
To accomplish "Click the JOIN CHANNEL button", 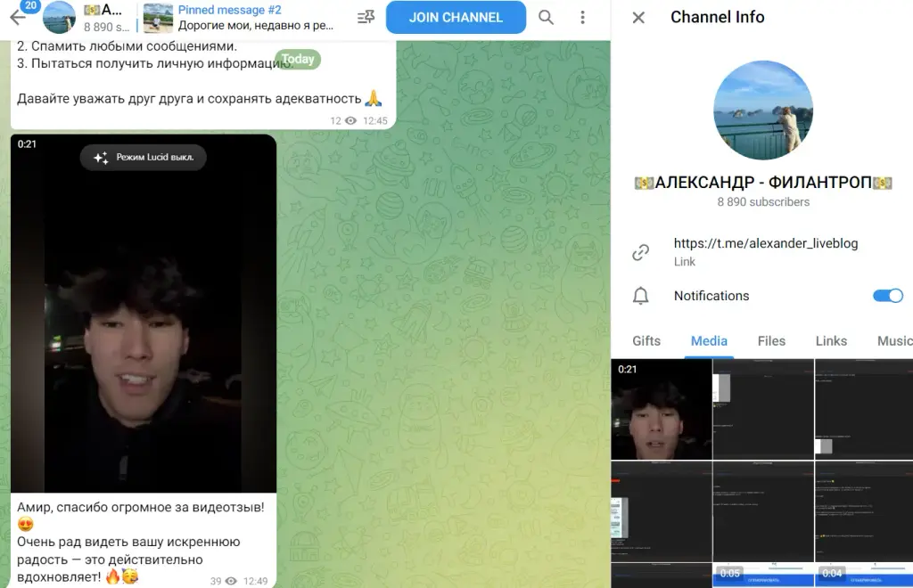I will coord(456,18).
